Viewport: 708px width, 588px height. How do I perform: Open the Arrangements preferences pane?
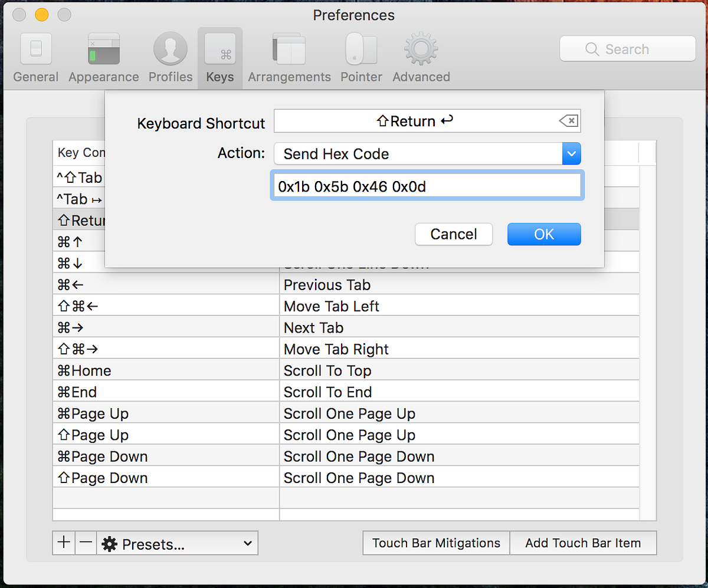289,56
